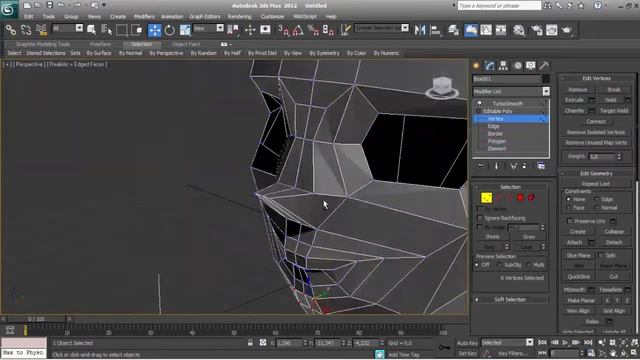The height and width of the screenshot is (360, 640).
Task: Open the Utilities hammer panel tab
Action: (x=544, y=66)
